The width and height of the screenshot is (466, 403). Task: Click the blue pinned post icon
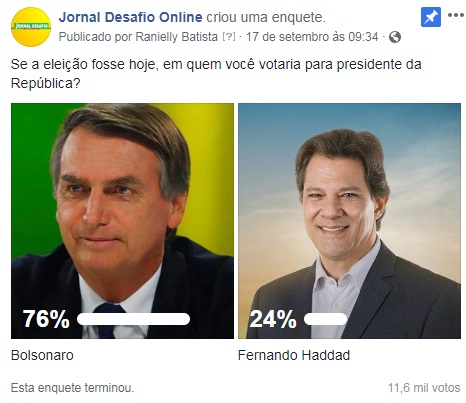click(431, 17)
